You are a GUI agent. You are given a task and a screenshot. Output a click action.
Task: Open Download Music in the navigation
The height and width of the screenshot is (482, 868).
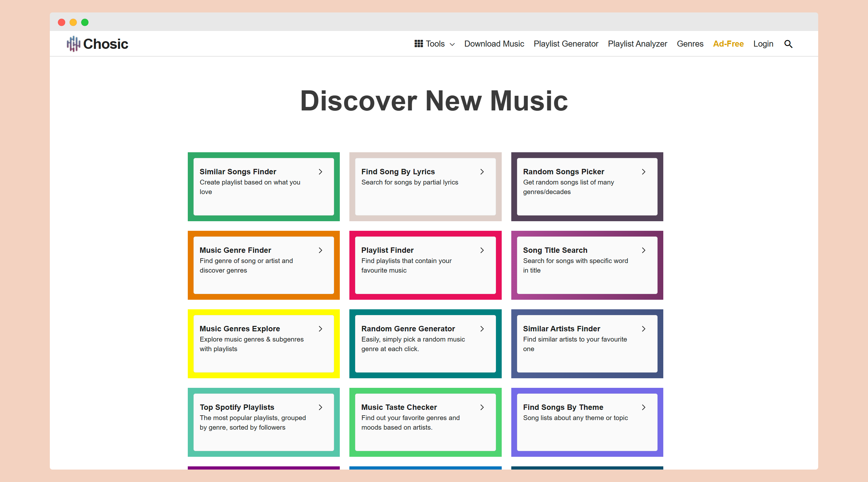tap(494, 44)
